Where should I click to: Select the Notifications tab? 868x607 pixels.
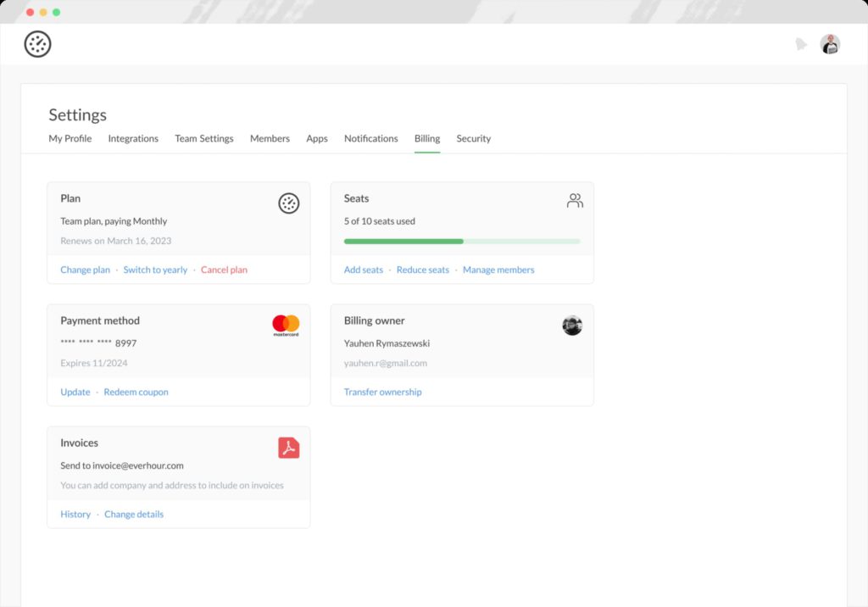(370, 138)
